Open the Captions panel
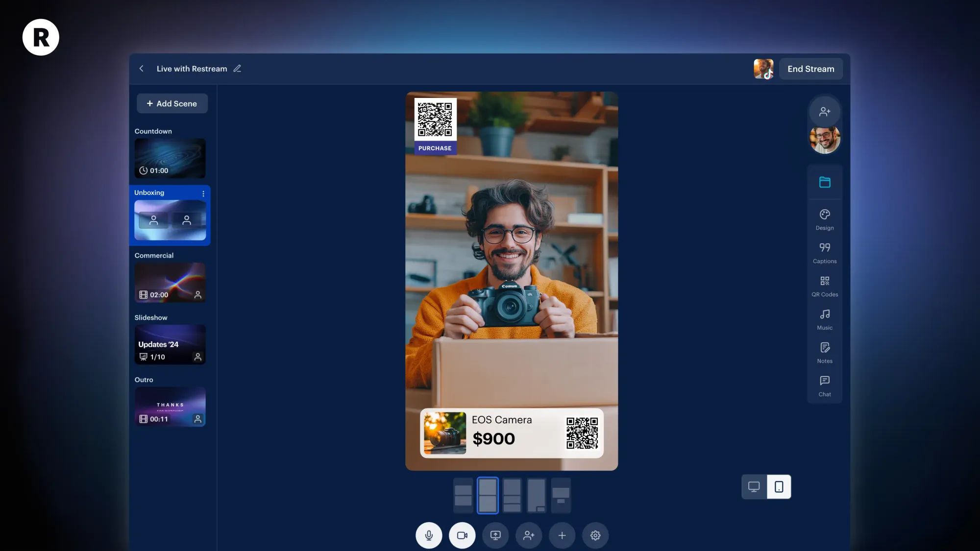980x551 pixels. (825, 253)
